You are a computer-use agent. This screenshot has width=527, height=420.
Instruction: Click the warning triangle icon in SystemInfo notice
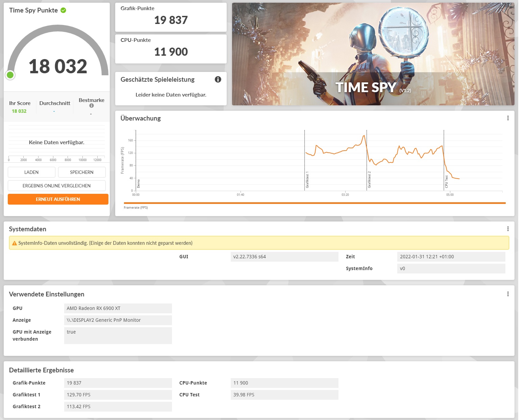(15, 243)
